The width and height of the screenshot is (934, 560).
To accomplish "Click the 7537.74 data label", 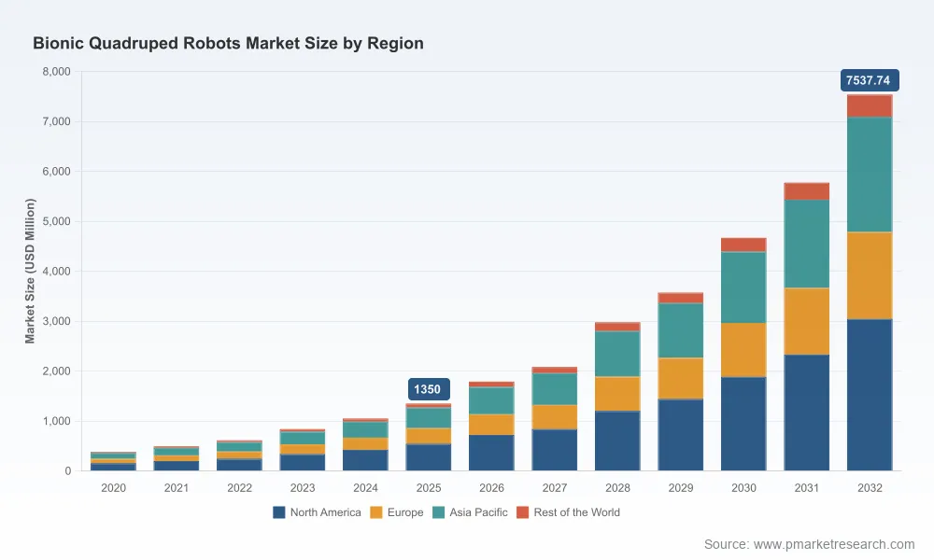I will [x=870, y=80].
